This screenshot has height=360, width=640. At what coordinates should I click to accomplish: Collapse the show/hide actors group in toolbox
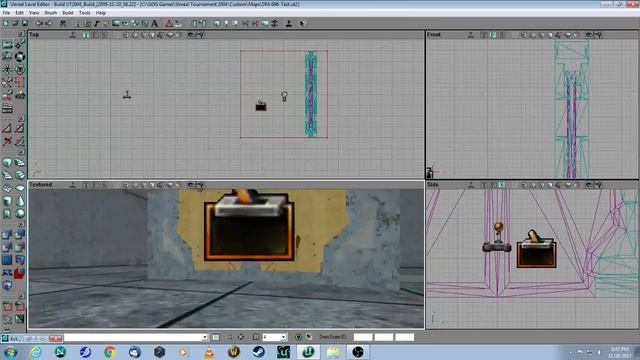point(21,296)
